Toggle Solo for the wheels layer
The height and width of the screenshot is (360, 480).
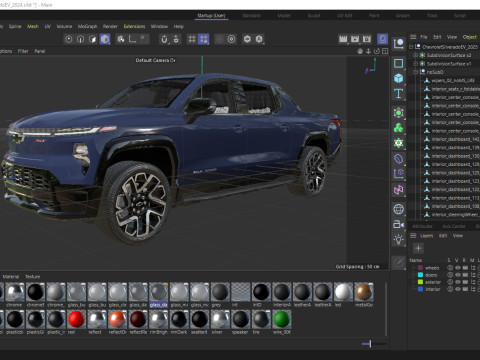450,268
